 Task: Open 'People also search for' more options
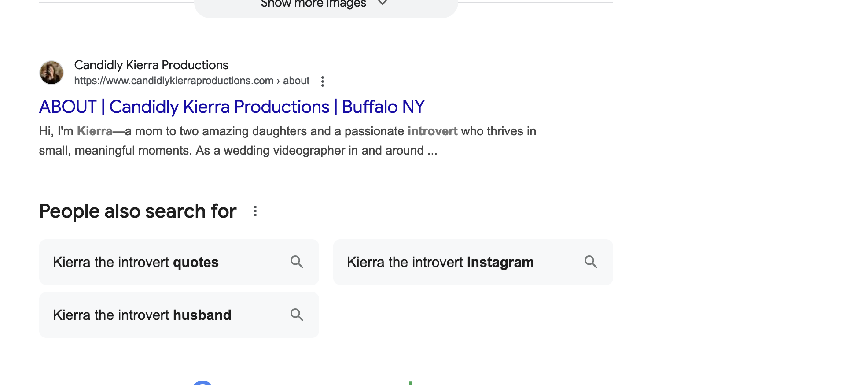click(x=255, y=211)
